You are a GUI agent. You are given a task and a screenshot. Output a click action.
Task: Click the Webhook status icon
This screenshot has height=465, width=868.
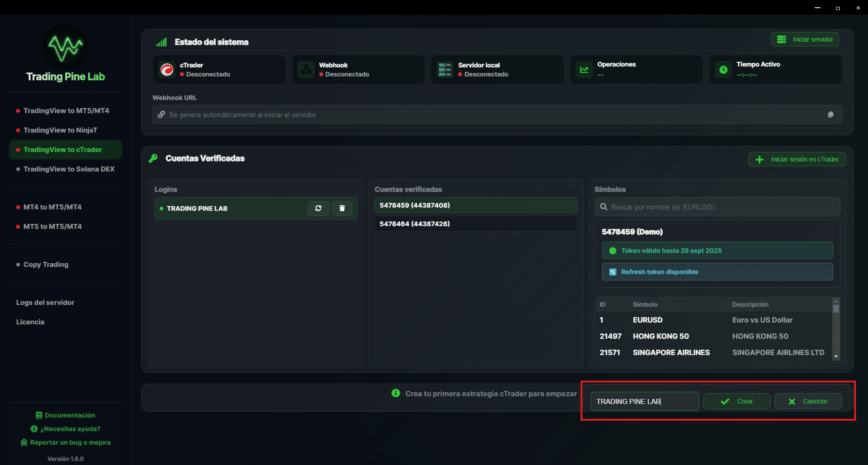pyautogui.click(x=306, y=70)
